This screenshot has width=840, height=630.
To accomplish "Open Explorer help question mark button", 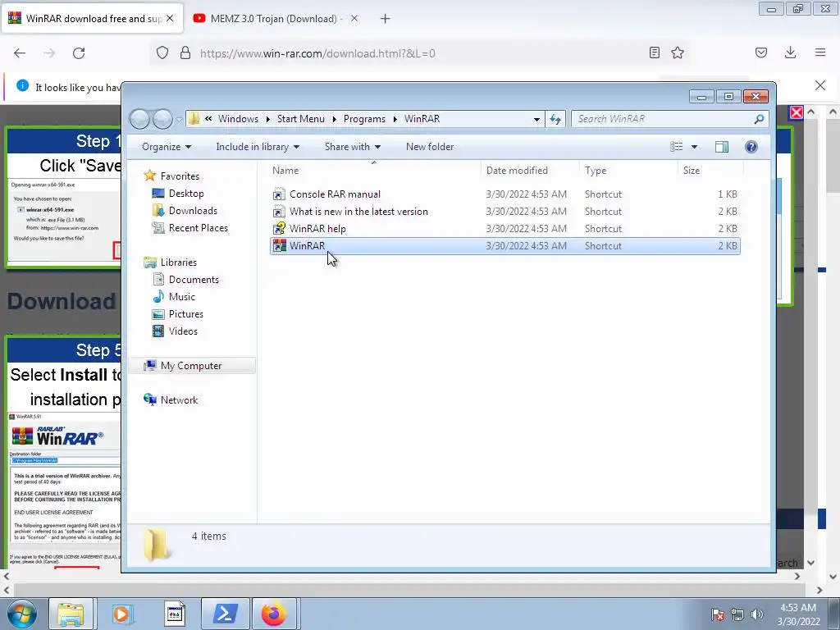I will 751,147.
